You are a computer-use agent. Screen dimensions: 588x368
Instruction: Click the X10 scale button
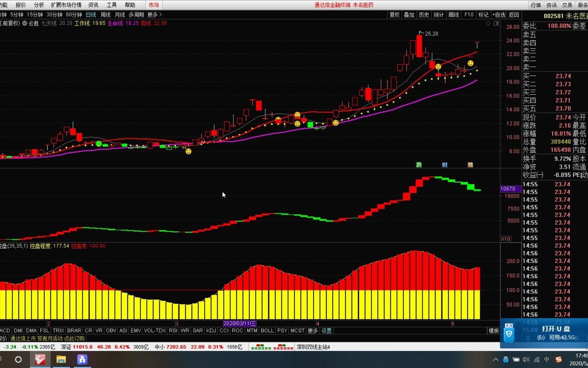point(506,239)
